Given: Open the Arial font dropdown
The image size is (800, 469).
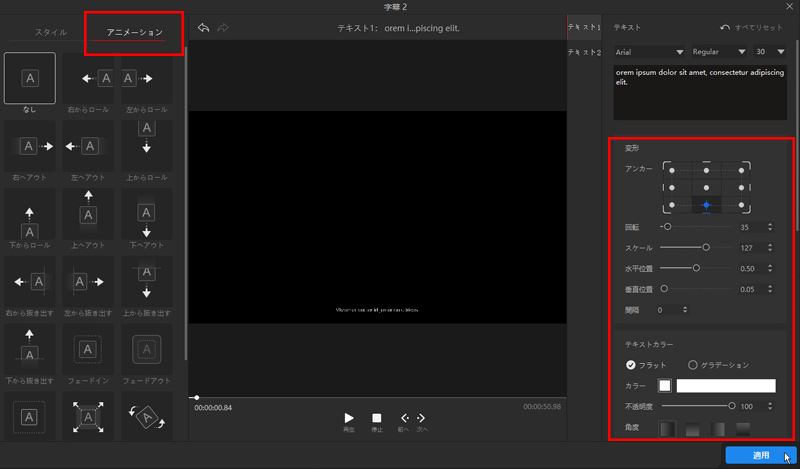Looking at the screenshot, I should coord(648,51).
